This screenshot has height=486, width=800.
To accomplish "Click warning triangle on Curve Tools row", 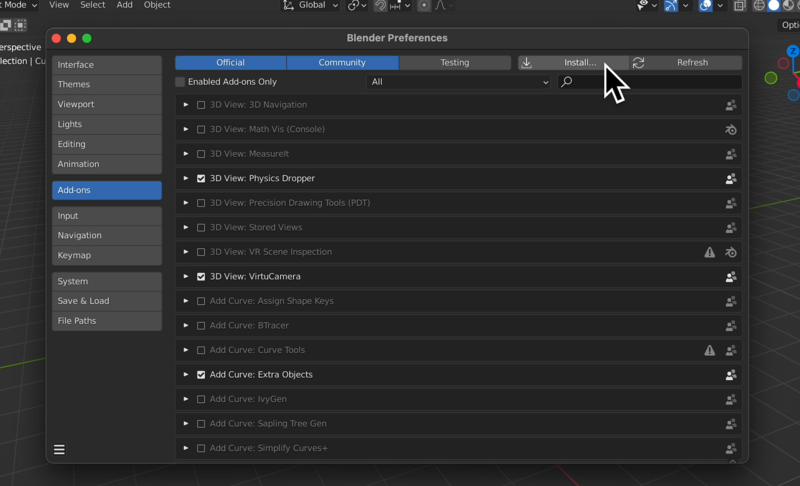I will click(x=710, y=350).
